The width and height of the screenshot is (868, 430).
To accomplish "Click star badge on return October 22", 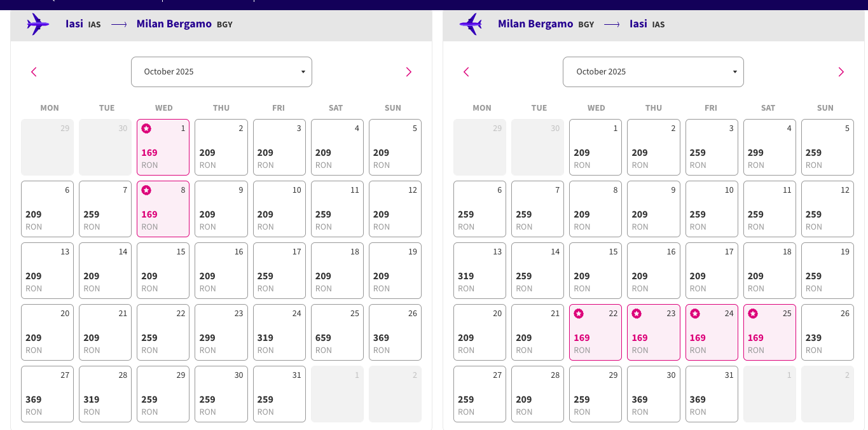I will point(579,314).
